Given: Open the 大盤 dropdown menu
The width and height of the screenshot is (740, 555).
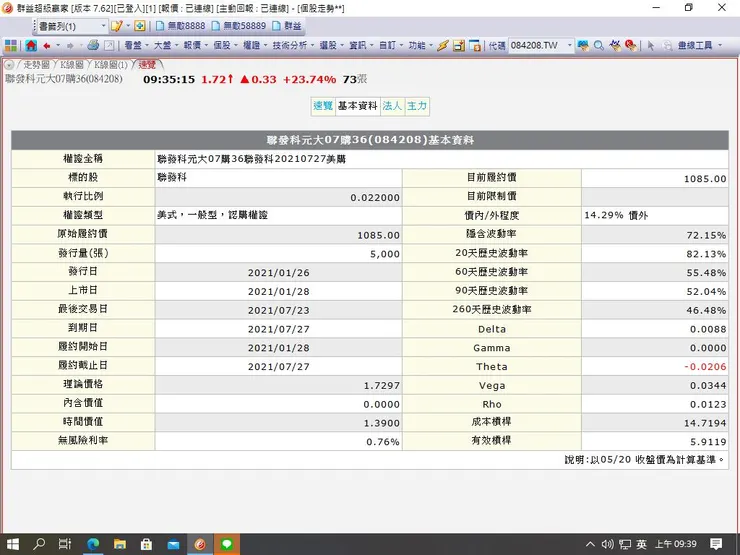Looking at the screenshot, I should tap(166, 45).
